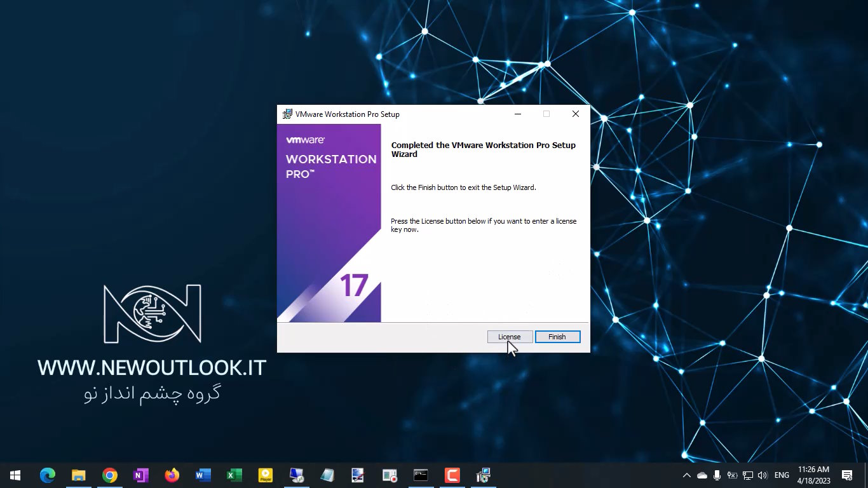Open Microsoft Excel from taskbar
This screenshot has width=868, height=488.
[234, 475]
